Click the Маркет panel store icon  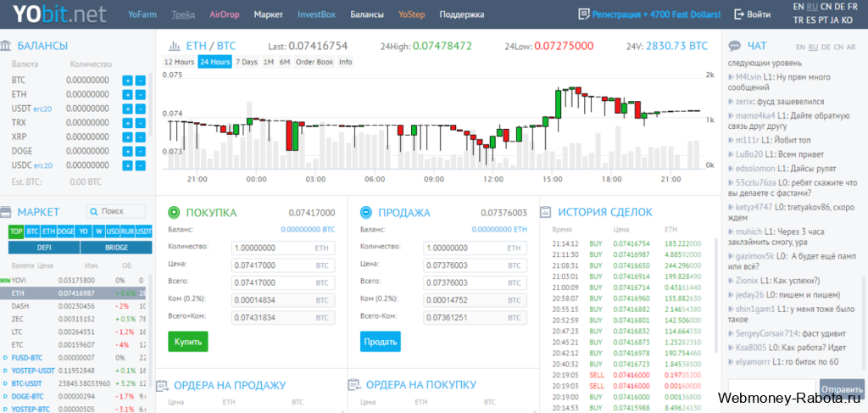point(6,211)
